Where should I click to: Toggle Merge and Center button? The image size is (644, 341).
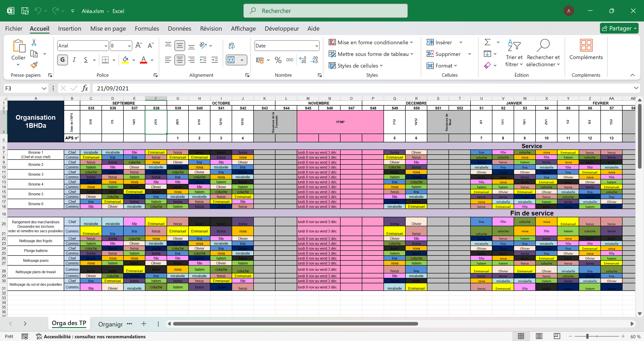coord(231,60)
